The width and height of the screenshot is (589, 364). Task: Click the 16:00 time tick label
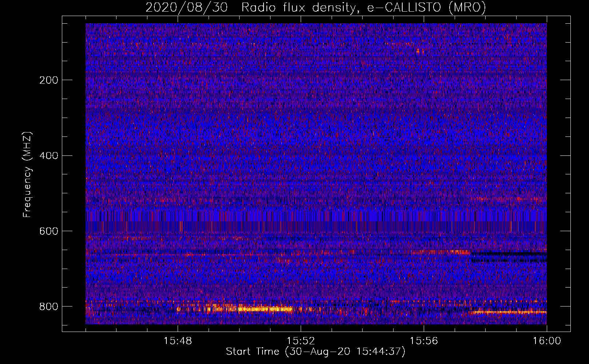pos(547,341)
